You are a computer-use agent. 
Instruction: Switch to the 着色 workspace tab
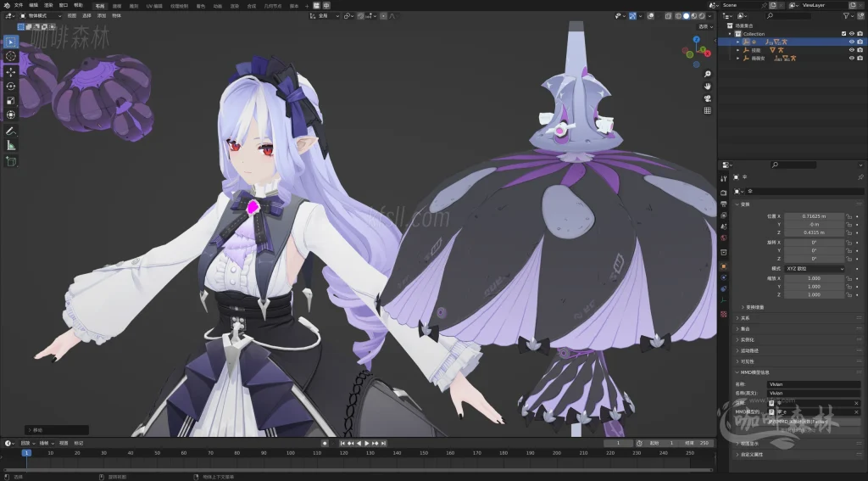[x=200, y=6]
